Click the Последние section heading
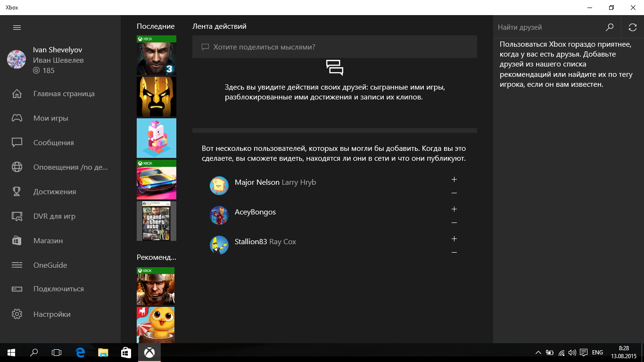Viewport: 644px width, 362px height. [x=156, y=26]
